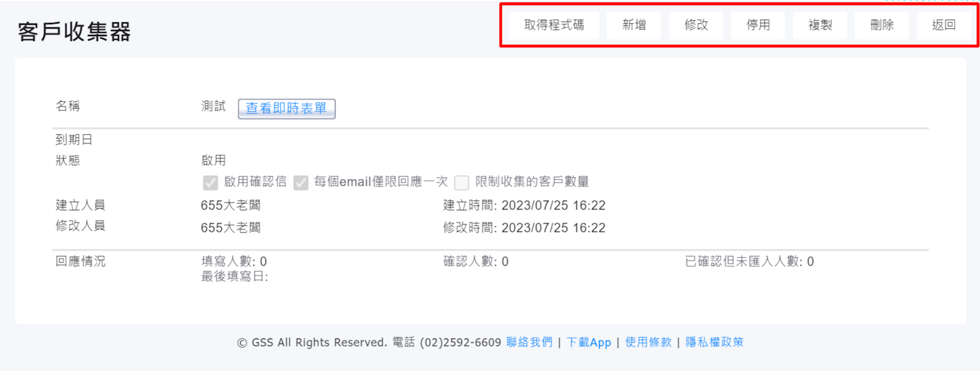Click the 複製 button
Viewport: 980px width, 371px height.
click(820, 25)
